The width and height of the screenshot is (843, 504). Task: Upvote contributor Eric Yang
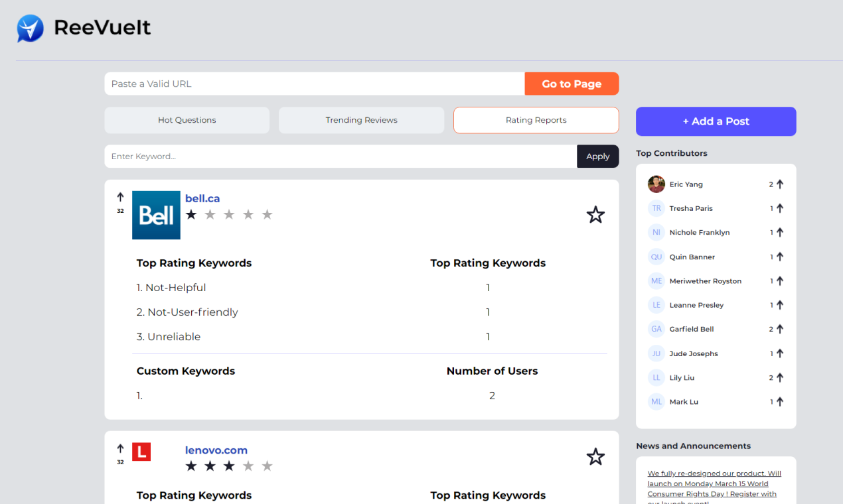point(780,184)
